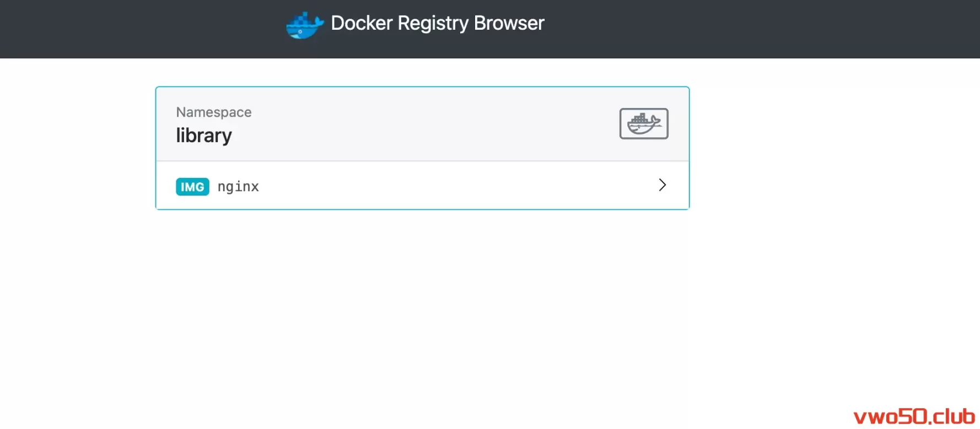980x429 pixels.
Task: Click the vwo50.club watermark text
Action: point(913,416)
